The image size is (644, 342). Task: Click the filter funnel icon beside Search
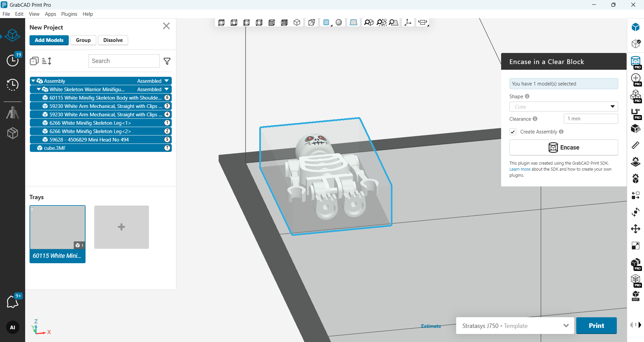(167, 61)
